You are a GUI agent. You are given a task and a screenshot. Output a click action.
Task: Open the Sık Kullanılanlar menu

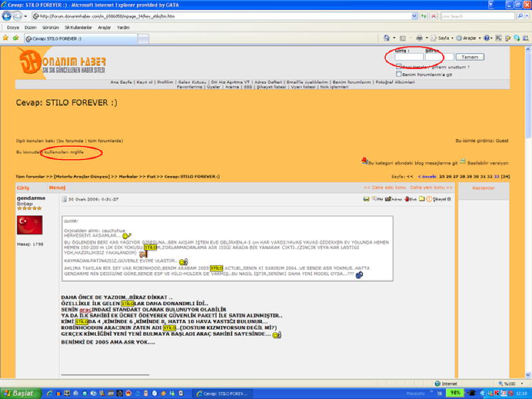point(78,27)
